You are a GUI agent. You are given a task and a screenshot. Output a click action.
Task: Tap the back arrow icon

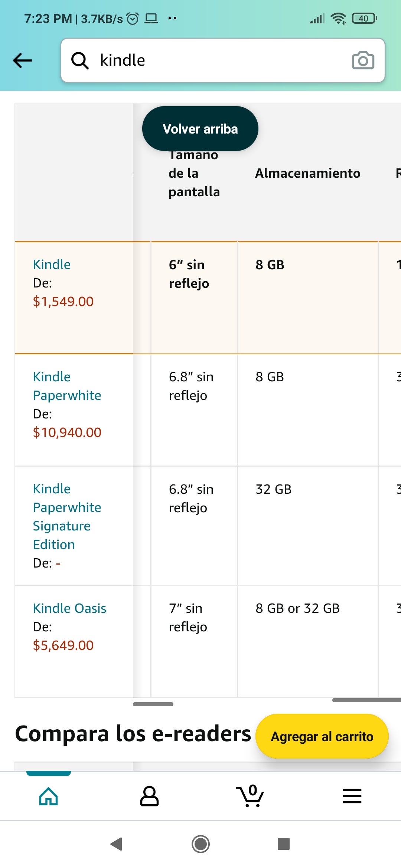pos(23,60)
